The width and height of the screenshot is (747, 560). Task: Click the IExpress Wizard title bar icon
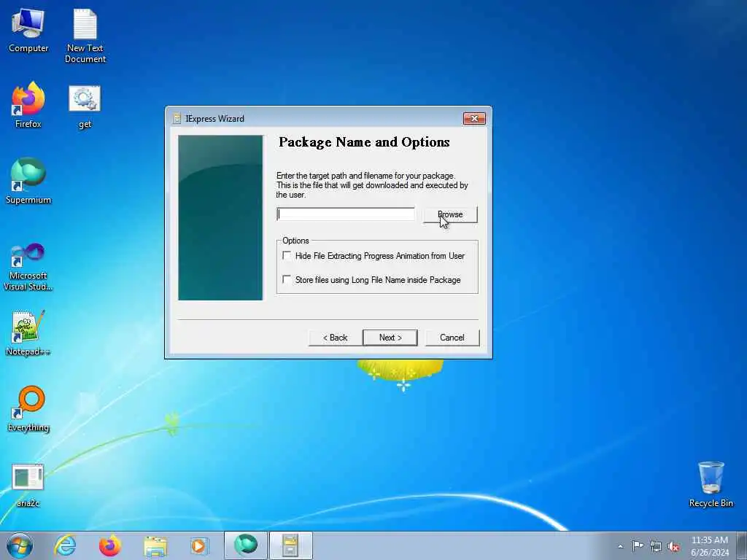click(177, 119)
